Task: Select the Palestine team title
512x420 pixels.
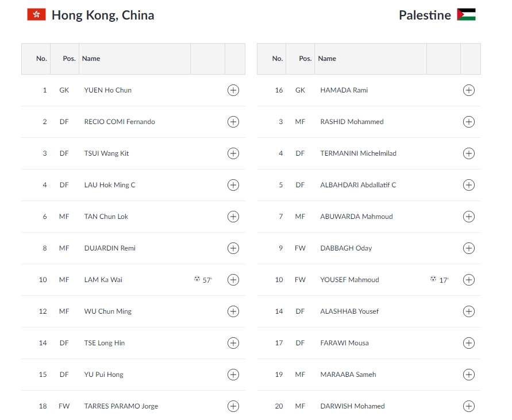Action: click(425, 16)
